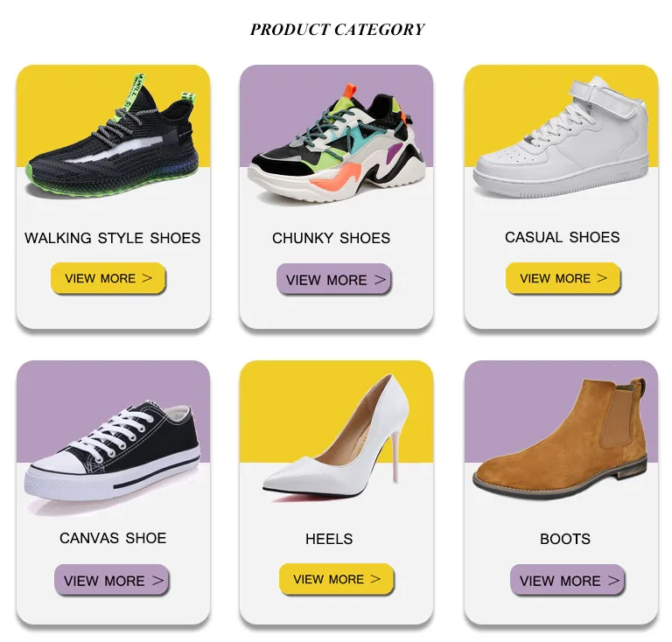Viewport: 672px width, 642px height.
Task: Open the Chunky Shoes title
Action: pos(332,238)
